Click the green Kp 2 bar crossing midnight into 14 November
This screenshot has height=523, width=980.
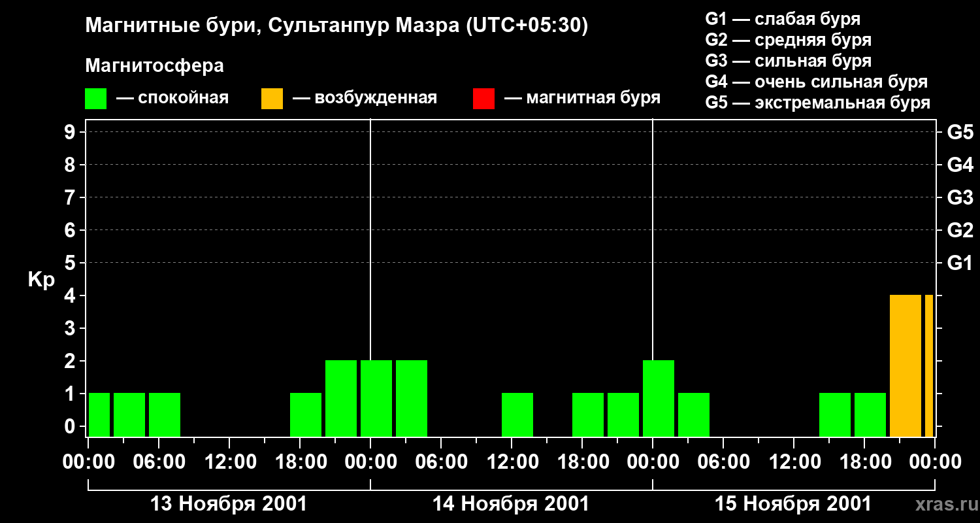376,398
